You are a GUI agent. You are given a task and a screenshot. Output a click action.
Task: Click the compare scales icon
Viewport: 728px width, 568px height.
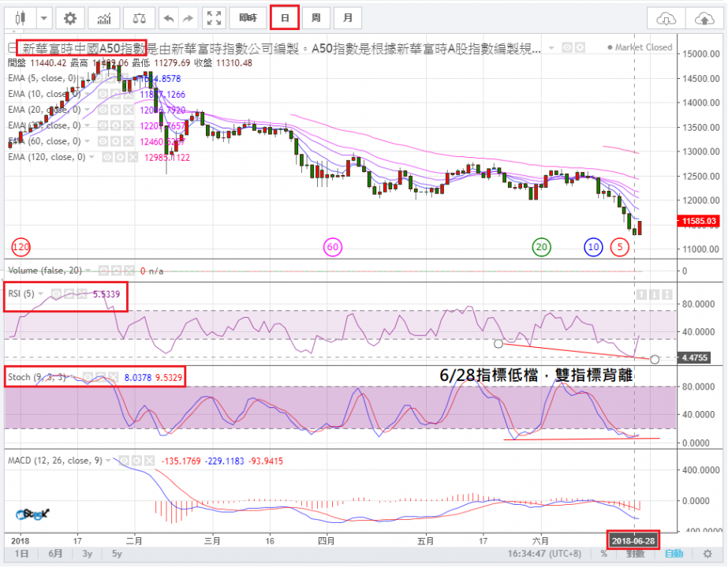point(139,19)
